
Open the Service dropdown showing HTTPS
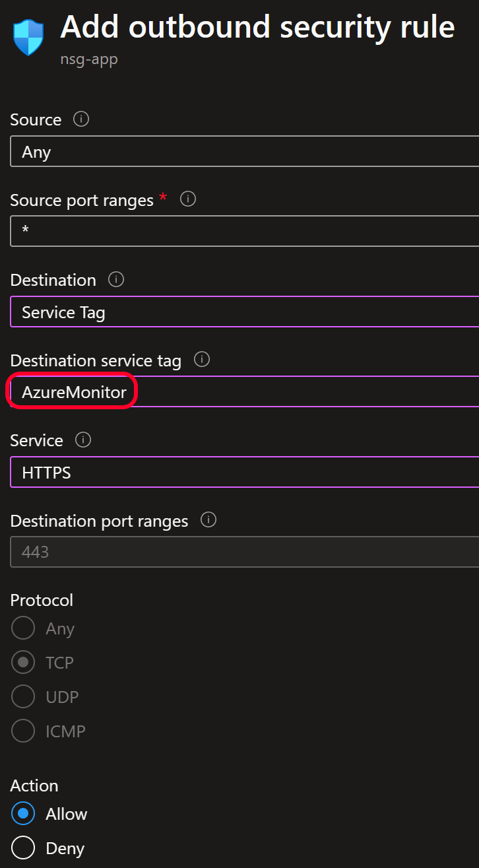tap(245, 472)
